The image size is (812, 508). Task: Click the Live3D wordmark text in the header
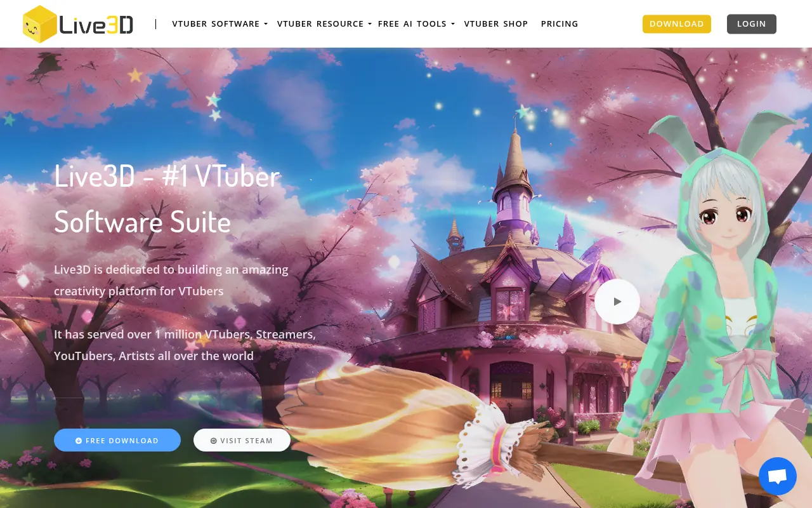pyautogui.click(x=95, y=24)
